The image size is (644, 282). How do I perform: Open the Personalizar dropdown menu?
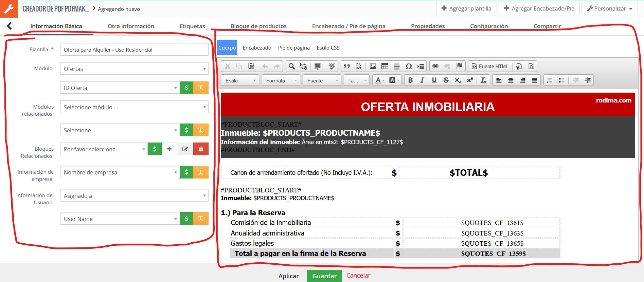pyautogui.click(x=610, y=8)
